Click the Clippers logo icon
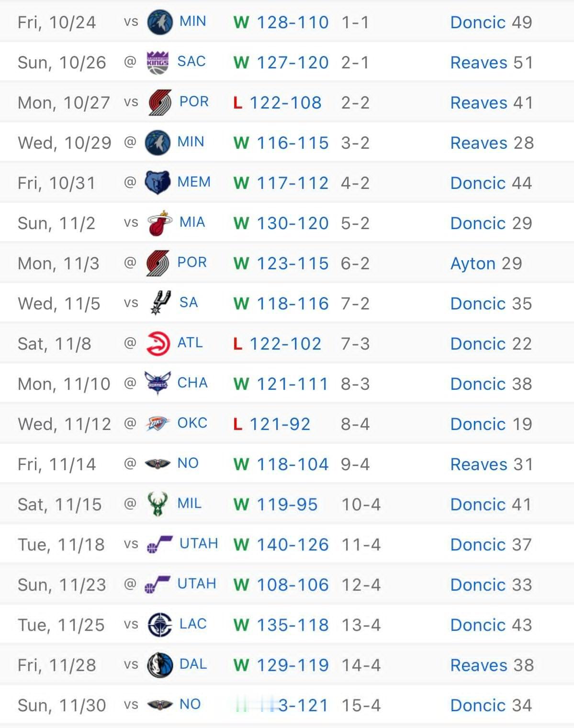 pyautogui.click(x=159, y=625)
